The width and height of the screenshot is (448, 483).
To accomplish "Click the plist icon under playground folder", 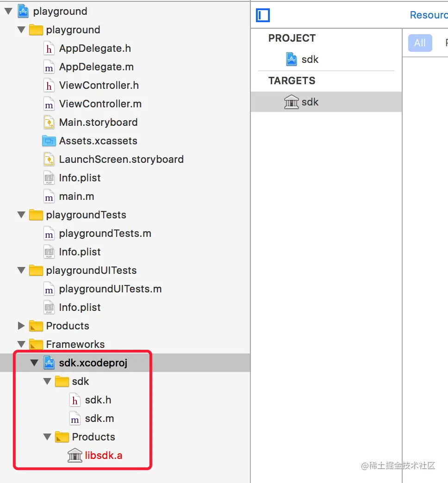I will coord(49,178).
